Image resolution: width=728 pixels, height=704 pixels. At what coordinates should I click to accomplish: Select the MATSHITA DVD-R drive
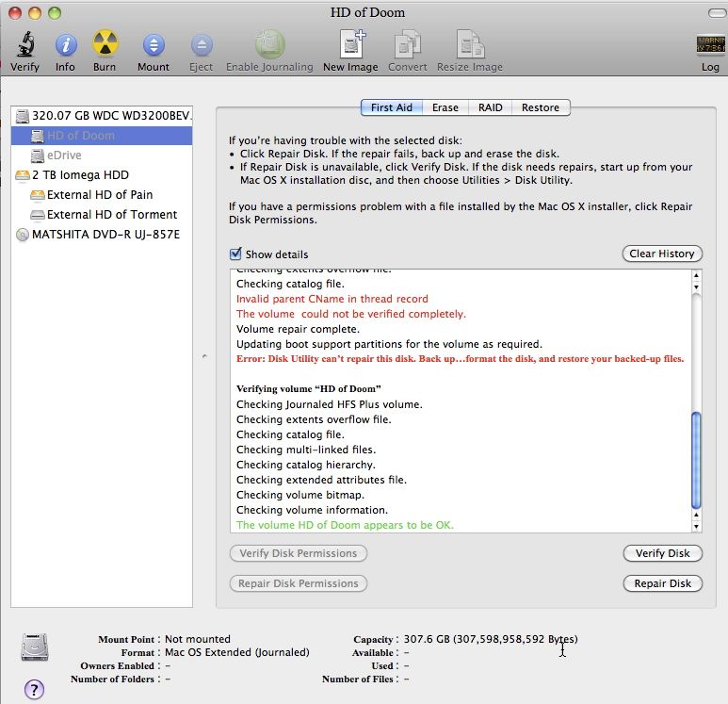(x=102, y=235)
